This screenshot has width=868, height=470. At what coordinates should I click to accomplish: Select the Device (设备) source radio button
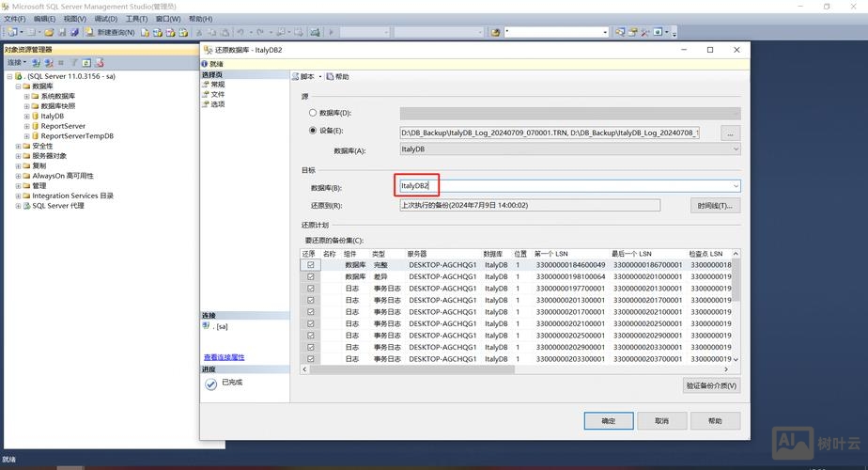point(313,131)
